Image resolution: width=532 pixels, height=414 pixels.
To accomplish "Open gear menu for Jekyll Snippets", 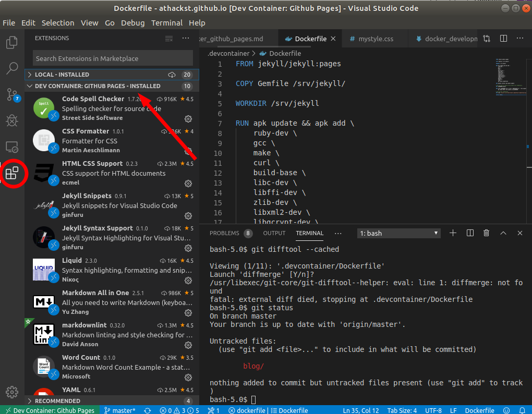I will pos(188,216).
